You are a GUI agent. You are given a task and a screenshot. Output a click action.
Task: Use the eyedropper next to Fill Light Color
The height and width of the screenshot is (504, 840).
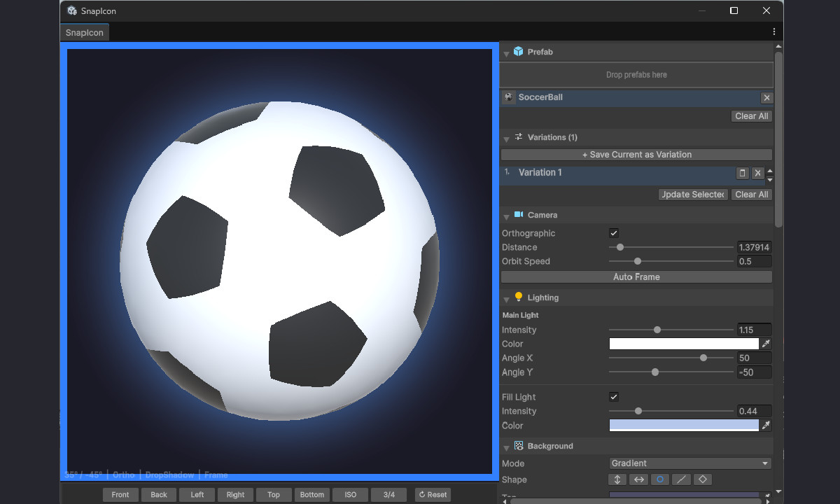(x=766, y=426)
